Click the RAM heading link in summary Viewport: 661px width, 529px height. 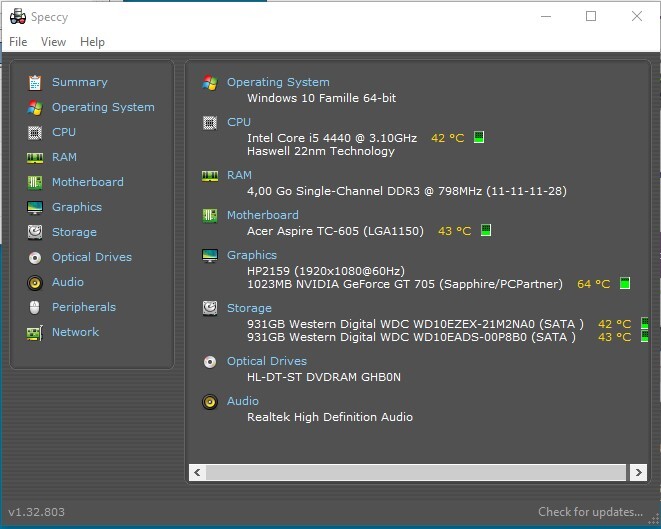point(239,175)
